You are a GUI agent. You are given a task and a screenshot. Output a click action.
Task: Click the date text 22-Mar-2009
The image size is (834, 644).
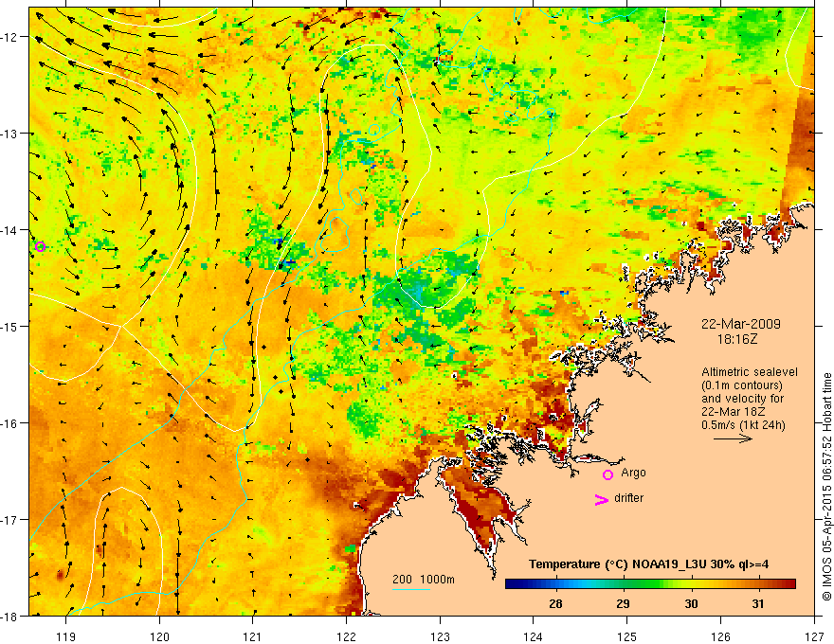[740, 324]
